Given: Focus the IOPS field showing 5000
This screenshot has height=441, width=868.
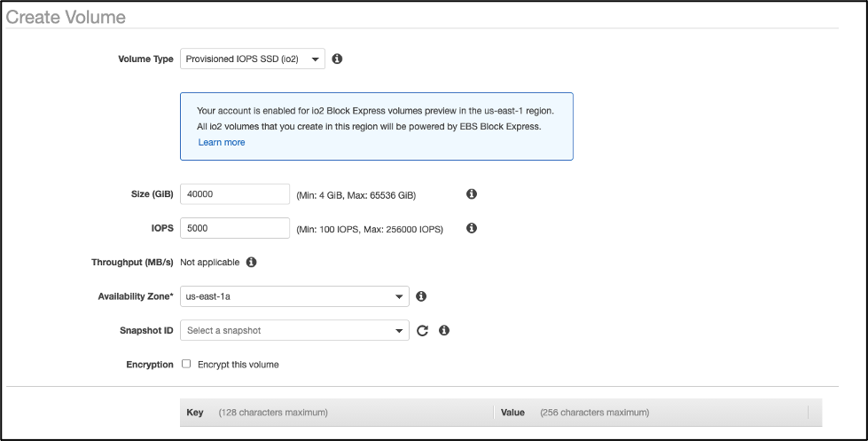Looking at the screenshot, I should 235,228.
